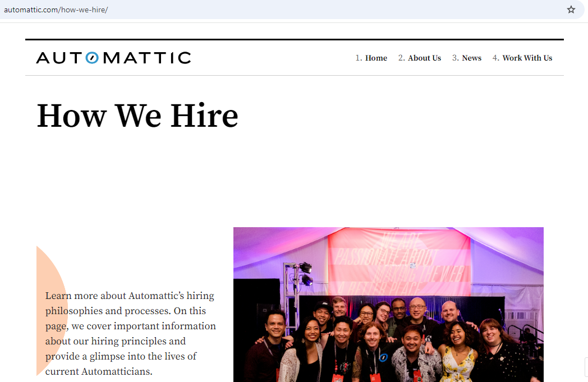Viewport: 588px width, 382px height.
Task: Open the About Us menu item
Action: tap(424, 58)
